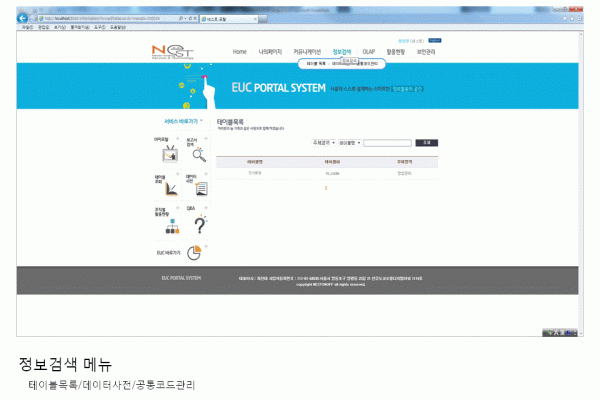Click the first column header of the table
Viewport: 600px width, 400px height.
pyautogui.click(x=255, y=162)
